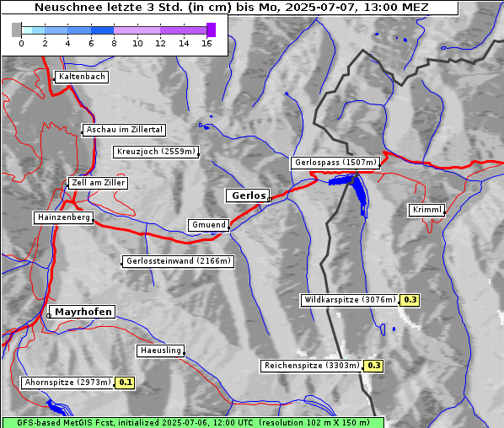The height and width of the screenshot is (428, 504).
Task: Click the Reichenspitze (3303m) label
Action: [x=311, y=366]
